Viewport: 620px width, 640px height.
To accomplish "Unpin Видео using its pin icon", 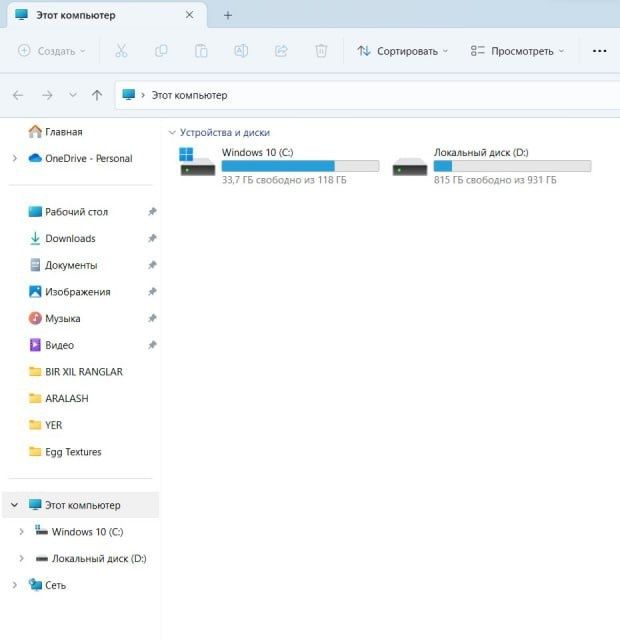I will 152,345.
